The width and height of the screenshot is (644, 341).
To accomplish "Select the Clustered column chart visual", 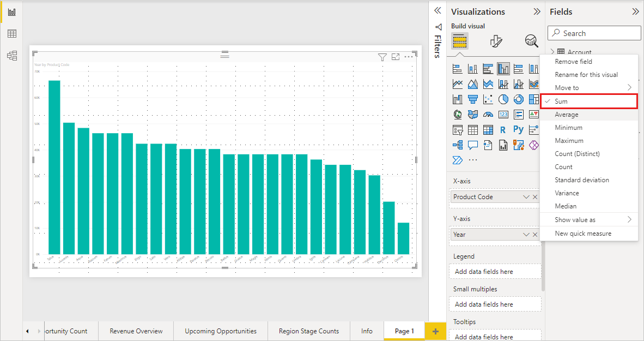I will pyautogui.click(x=503, y=69).
